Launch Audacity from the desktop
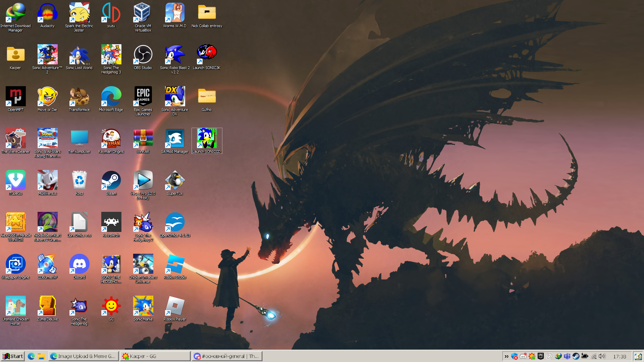Screen dimensions: 644x362 pyautogui.click(x=47, y=15)
